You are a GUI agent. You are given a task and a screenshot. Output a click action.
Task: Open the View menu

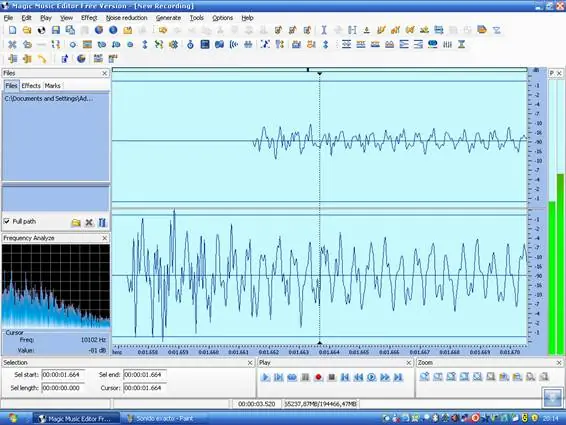[66, 18]
